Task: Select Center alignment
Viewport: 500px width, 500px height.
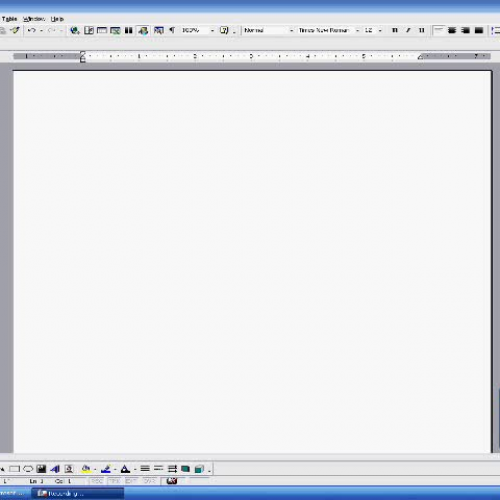Action: [452, 30]
